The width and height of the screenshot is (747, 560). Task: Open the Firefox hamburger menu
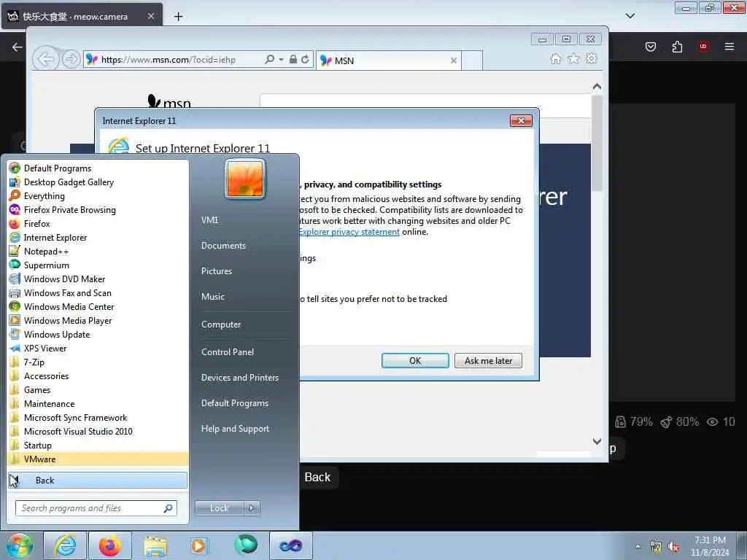coord(729,47)
